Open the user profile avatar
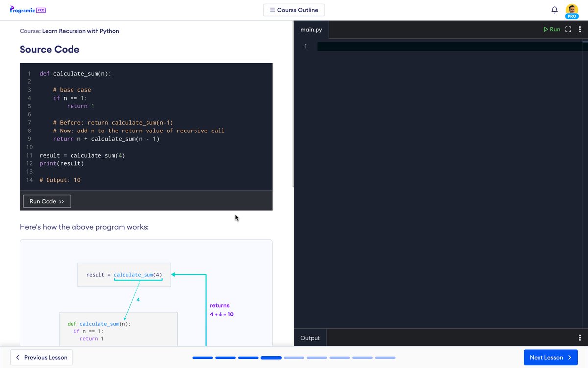588x368 pixels. pos(572,10)
